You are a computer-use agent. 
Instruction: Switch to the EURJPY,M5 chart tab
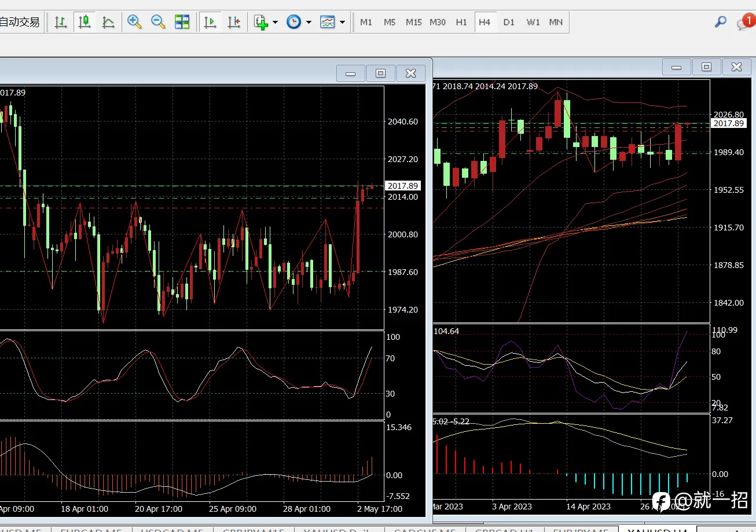tap(580, 530)
